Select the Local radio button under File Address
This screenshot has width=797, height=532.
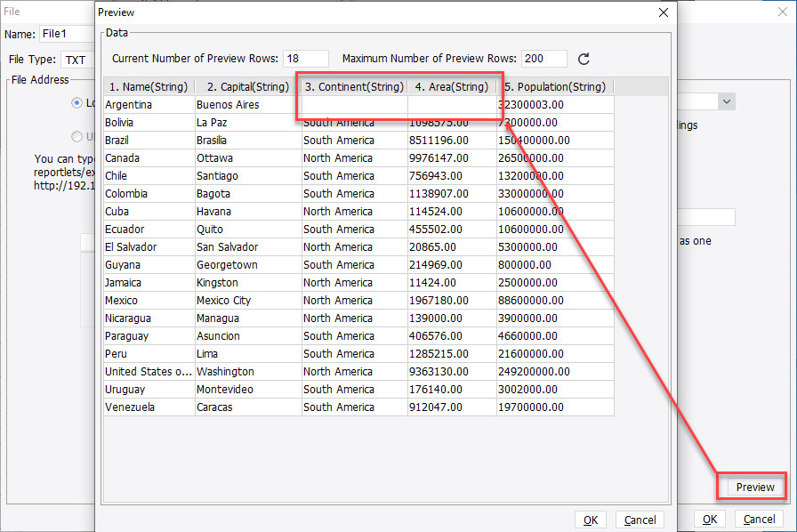(76, 101)
